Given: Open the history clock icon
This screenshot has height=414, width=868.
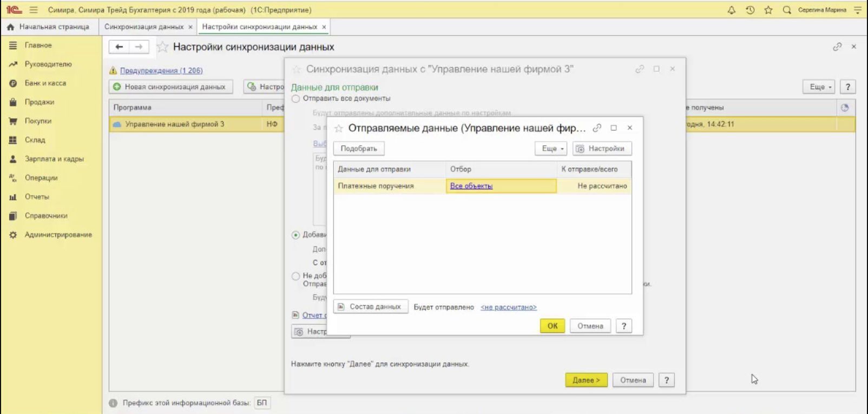Looking at the screenshot, I should [750, 10].
